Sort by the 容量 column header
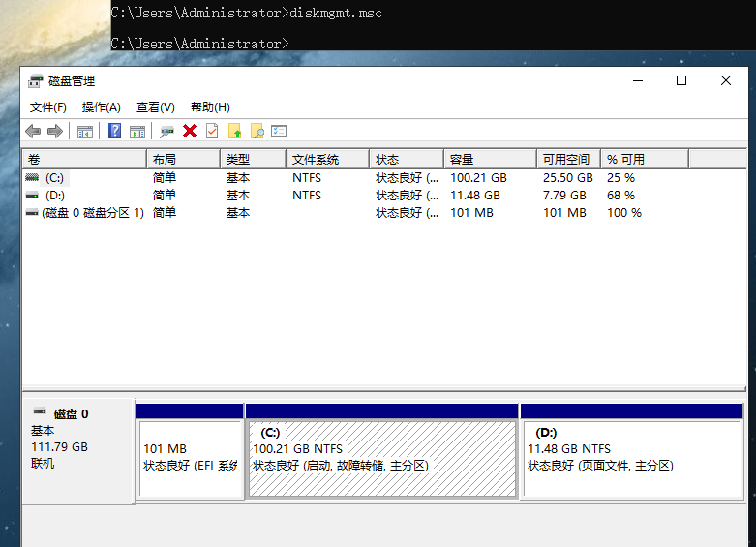This screenshot has width=756, height=547. click(490, 159)
